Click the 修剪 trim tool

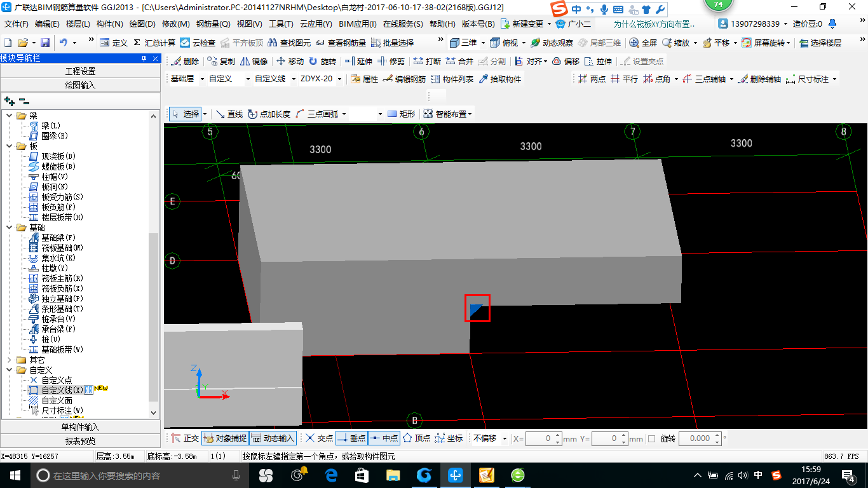point(391,62)
